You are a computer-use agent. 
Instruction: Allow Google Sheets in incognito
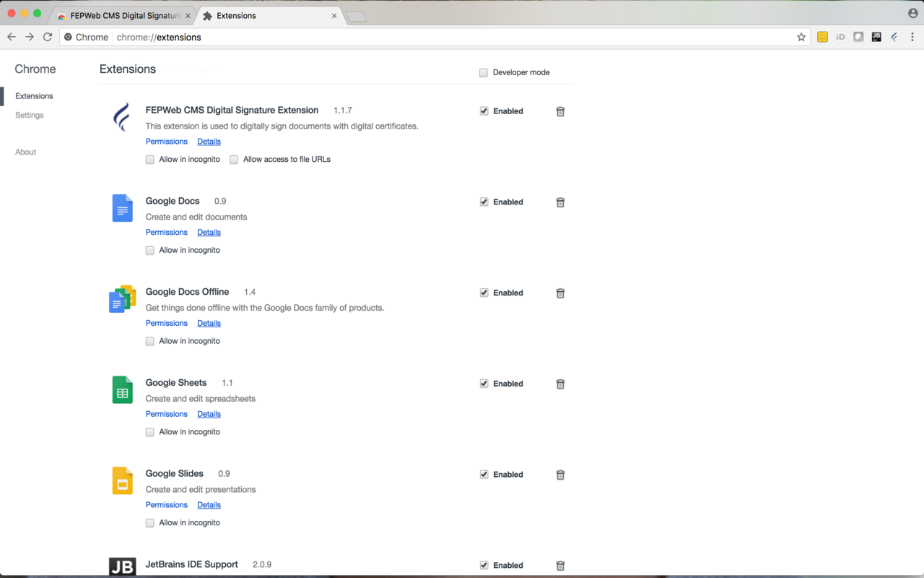[150, 432]
